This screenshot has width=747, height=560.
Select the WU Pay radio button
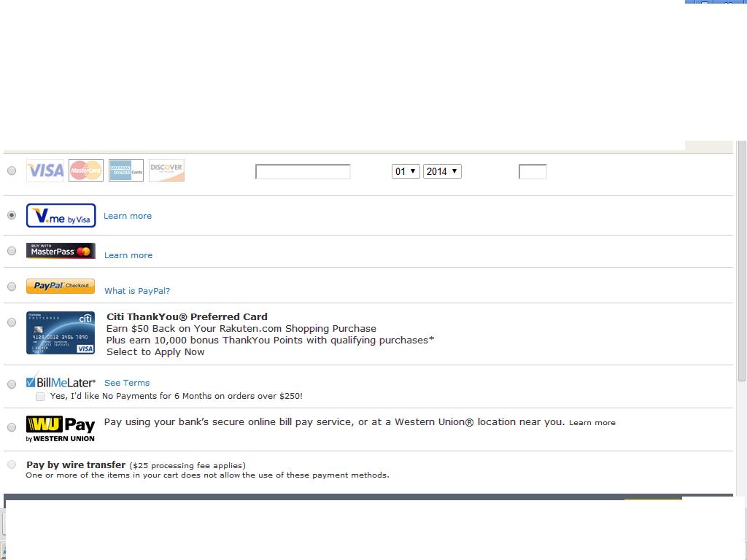tap(12, 427)
